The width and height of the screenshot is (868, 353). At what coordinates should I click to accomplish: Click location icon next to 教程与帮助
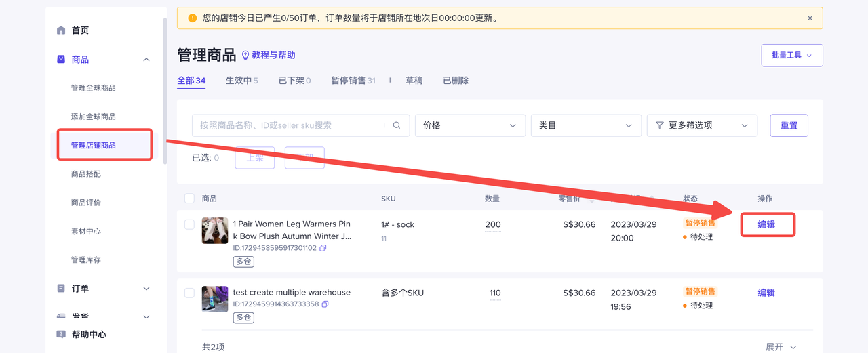(x=245, y=56)
